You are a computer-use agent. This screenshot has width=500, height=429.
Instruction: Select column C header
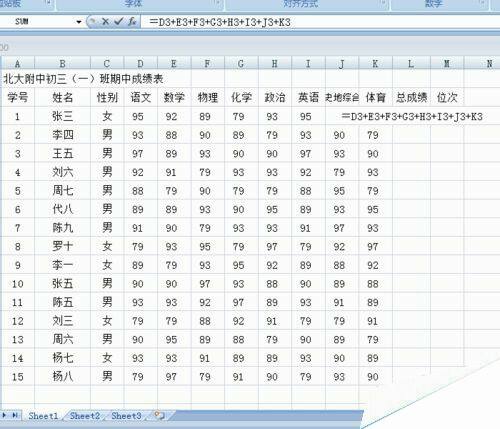(107, 63)
